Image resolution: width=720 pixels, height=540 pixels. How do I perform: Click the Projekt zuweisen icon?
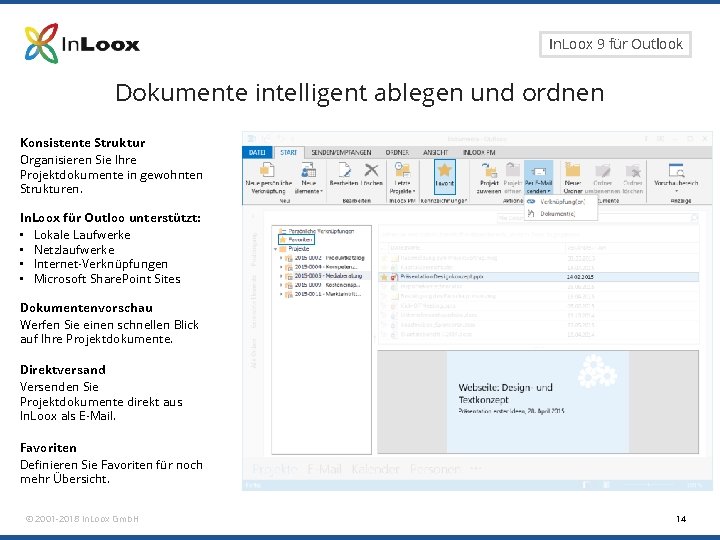[489, 171]
